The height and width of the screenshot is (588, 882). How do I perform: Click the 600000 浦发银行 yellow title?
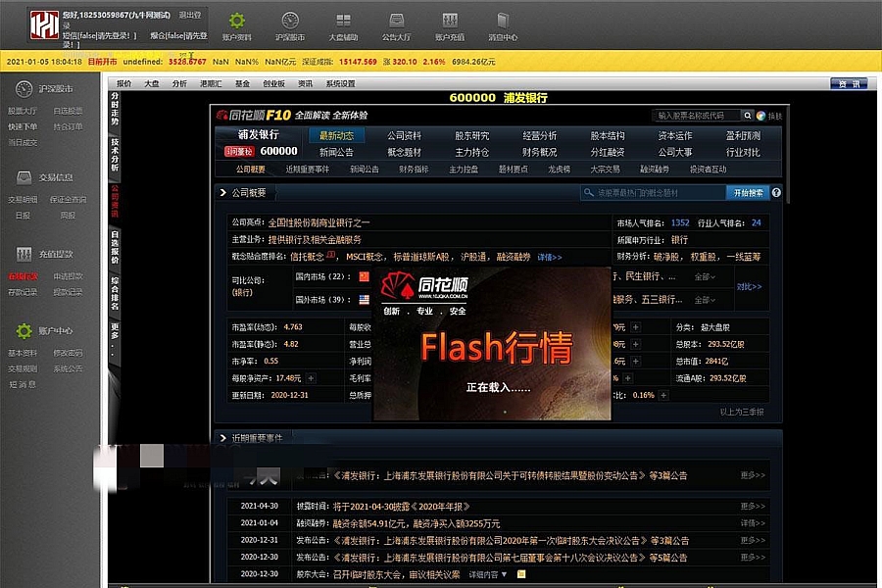(x=499, y=98)
